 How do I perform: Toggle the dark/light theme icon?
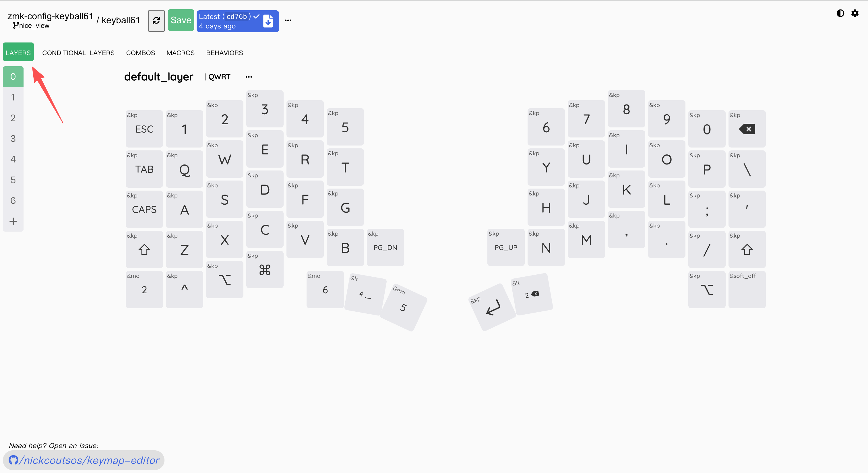click(x=840, y=13)
